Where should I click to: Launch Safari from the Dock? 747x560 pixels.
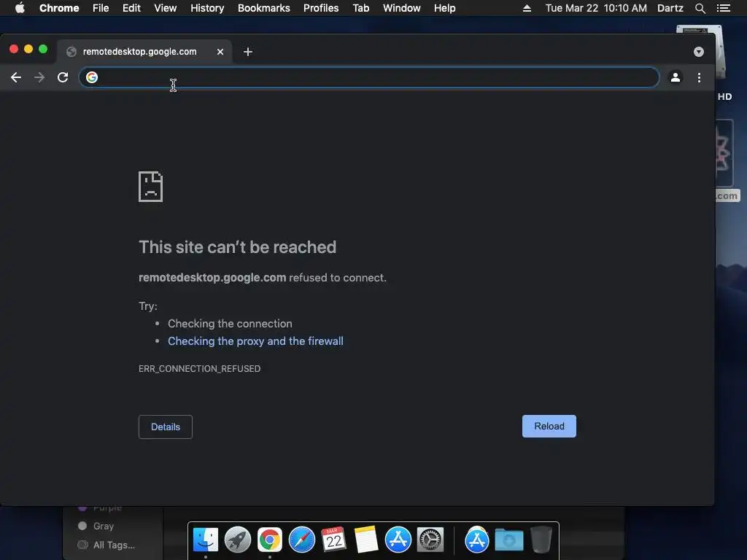[x=301, y=540]
